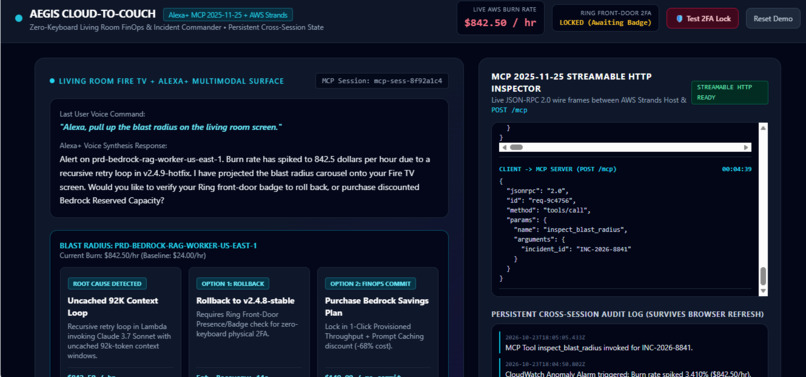The height and width of the screenshot is (377, 806).
Task: Click the PERSISTENT CROSS-SESSION AUDIT LOG heading
Action: click(628, 314)
